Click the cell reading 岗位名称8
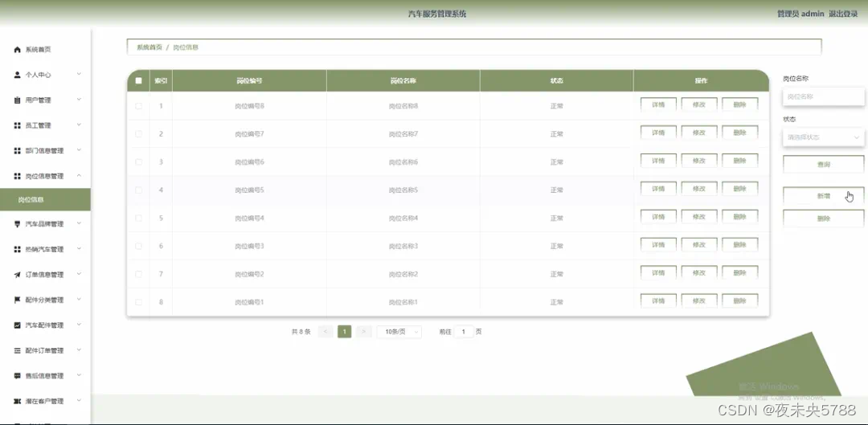This screenshot has width=868, height=425. pos(403,106)
